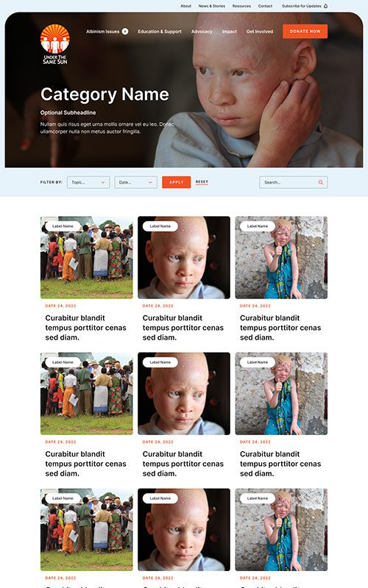Reset the filters

click(202, 182)
